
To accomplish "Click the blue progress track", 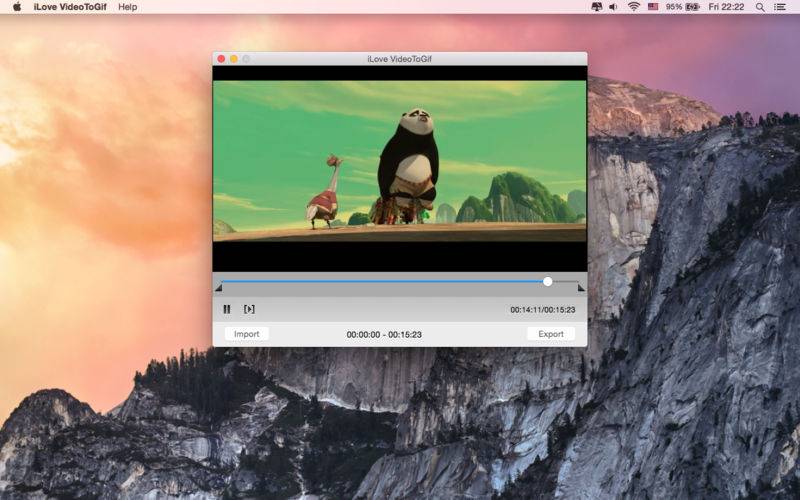I will pos(383,281).
